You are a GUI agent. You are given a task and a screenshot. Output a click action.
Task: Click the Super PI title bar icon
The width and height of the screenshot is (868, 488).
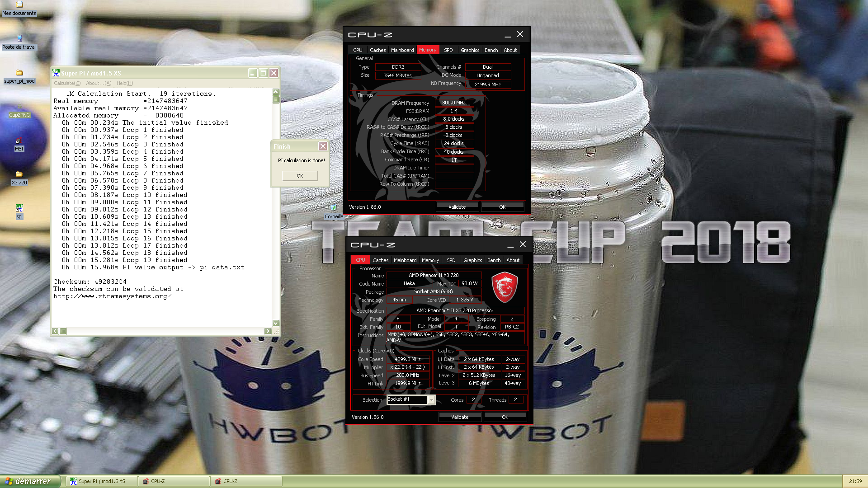click(x=56, y=73)
